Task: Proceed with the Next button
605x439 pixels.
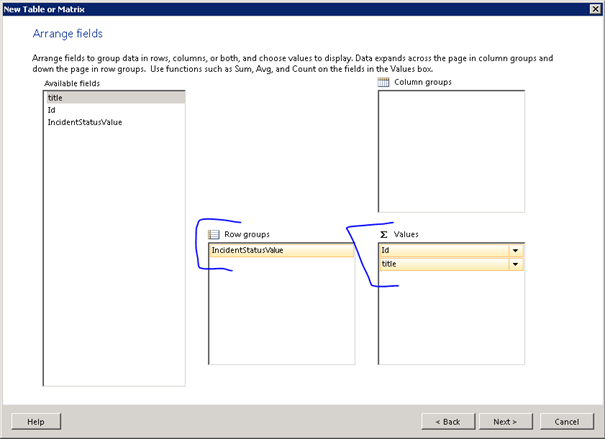Action: tap(504, 422)
